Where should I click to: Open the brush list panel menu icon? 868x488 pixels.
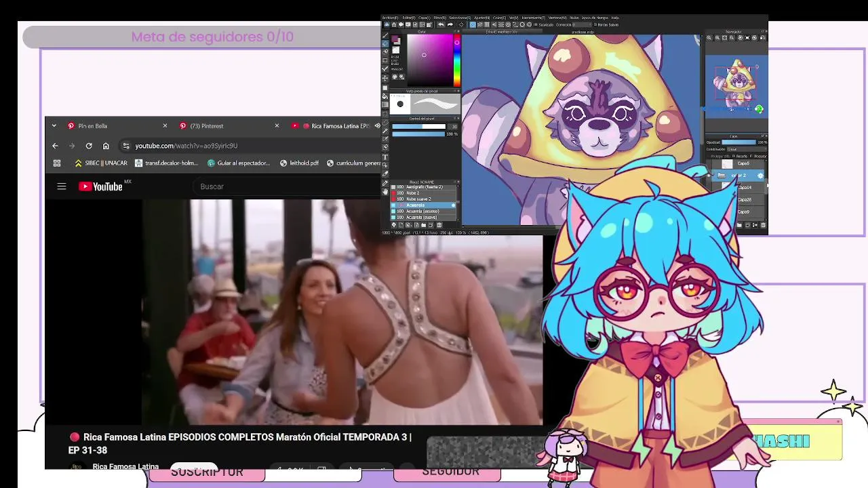pyautogui.click(x=454, y=182)
